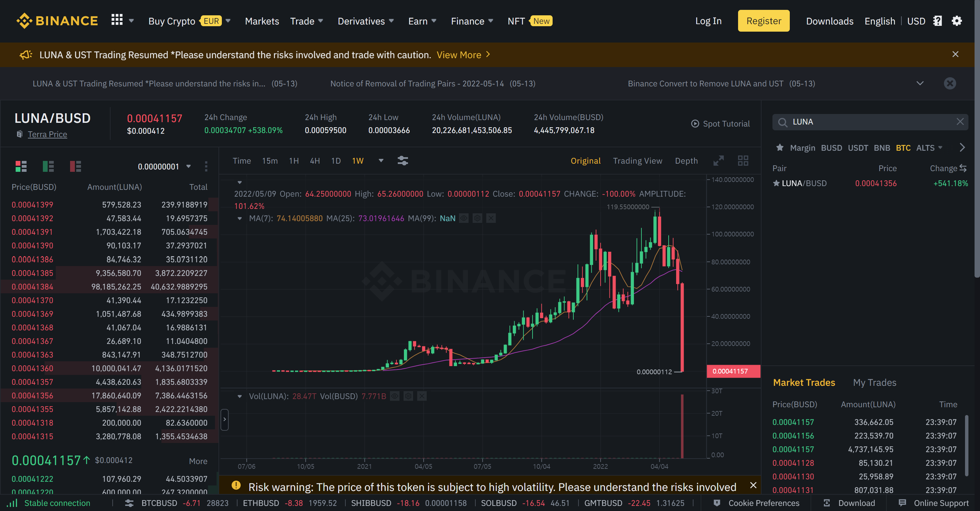Collapse order book panel side arrow
980x511 pixels.
(x=225, y=420)
